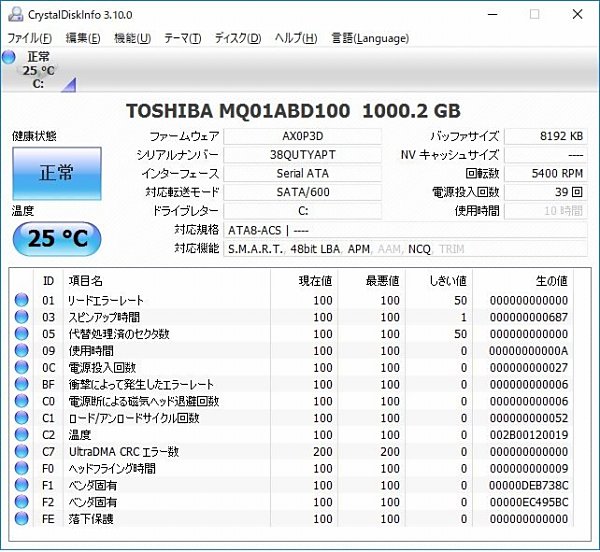Click the serial number field 38QUTYAPT

pyautogui.click(x=303, y=155)
